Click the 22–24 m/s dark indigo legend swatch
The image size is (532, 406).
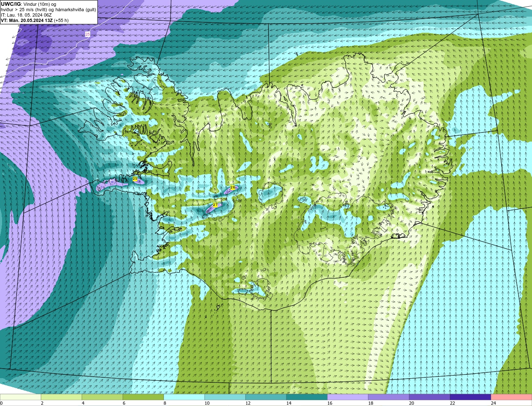470,397
